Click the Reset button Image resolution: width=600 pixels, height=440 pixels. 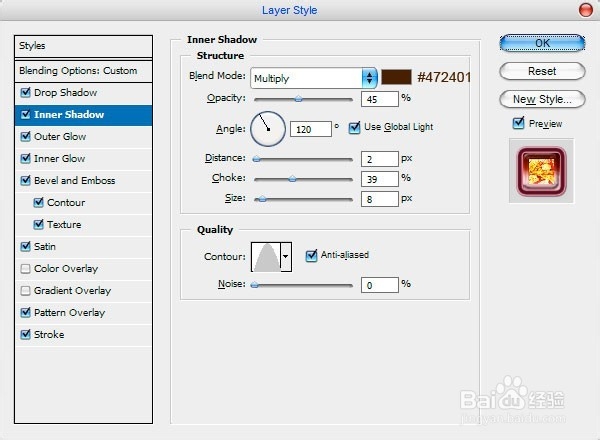pos(542,71)
